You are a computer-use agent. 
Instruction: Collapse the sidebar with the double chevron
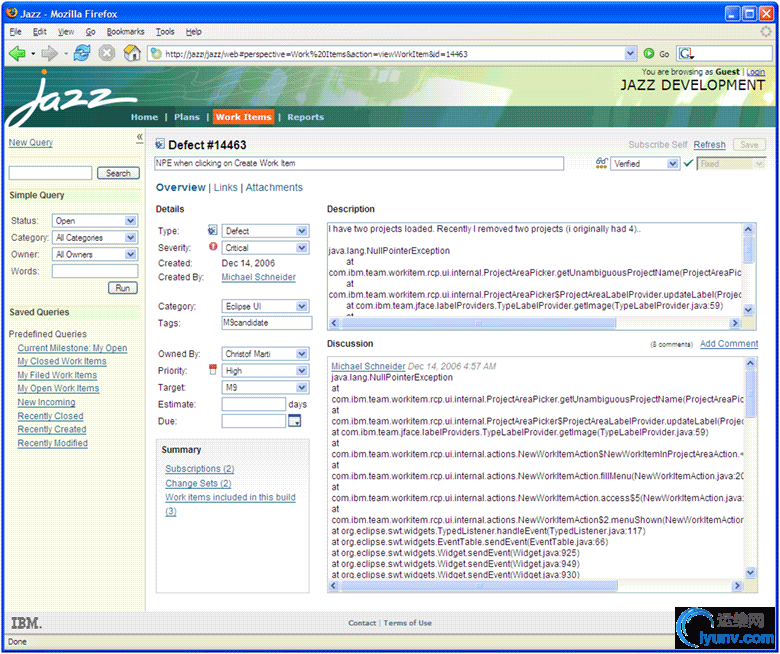point(140,137)
